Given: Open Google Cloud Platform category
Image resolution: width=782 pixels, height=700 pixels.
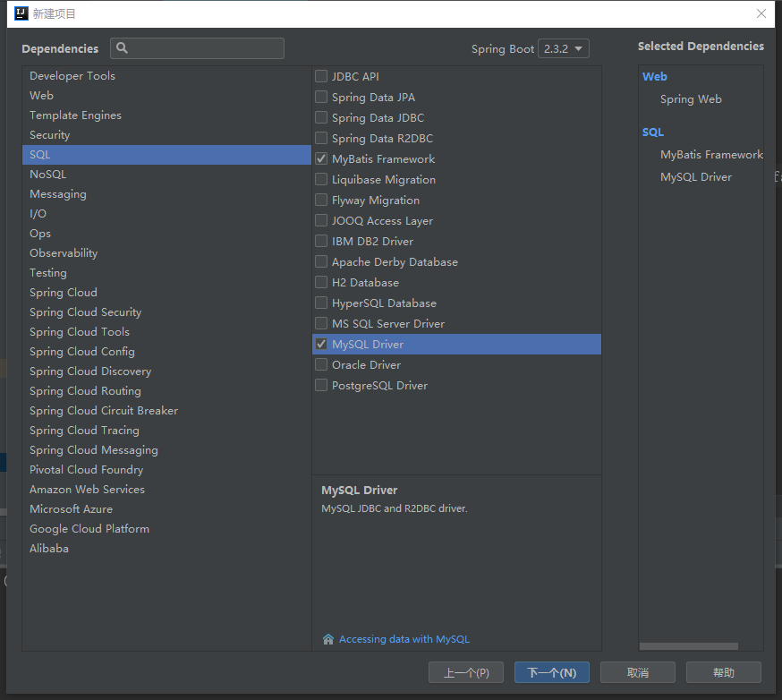Looking at the screenshot, I should pyautogui.click(x=166, y=529).
